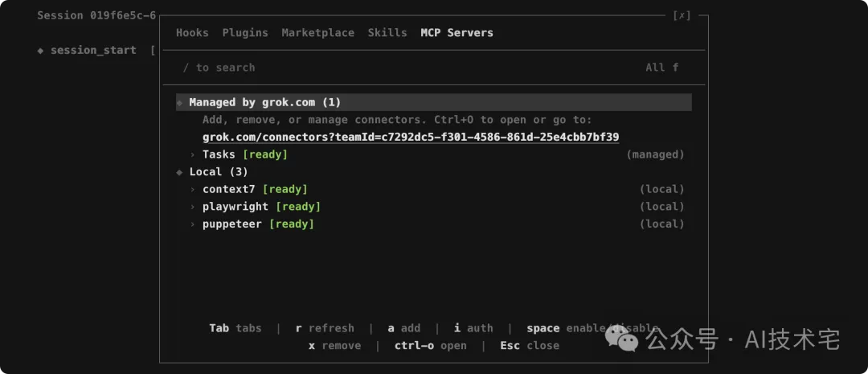Image resolution: width=868 pixels, height=374 pixels.
Task: Select the MCP Servers tab
Action: coord(457,33)
